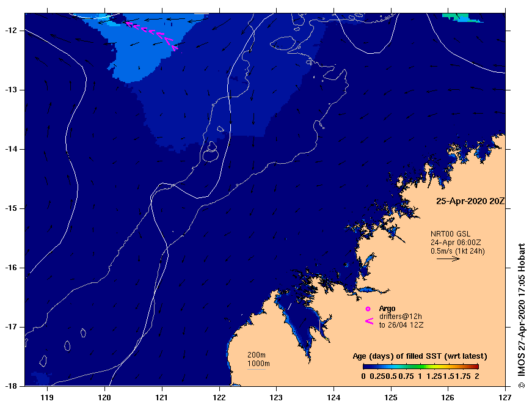
Task: Click the date label 25-Apr-2020 20Z
Action: click(x=470, y=201)
